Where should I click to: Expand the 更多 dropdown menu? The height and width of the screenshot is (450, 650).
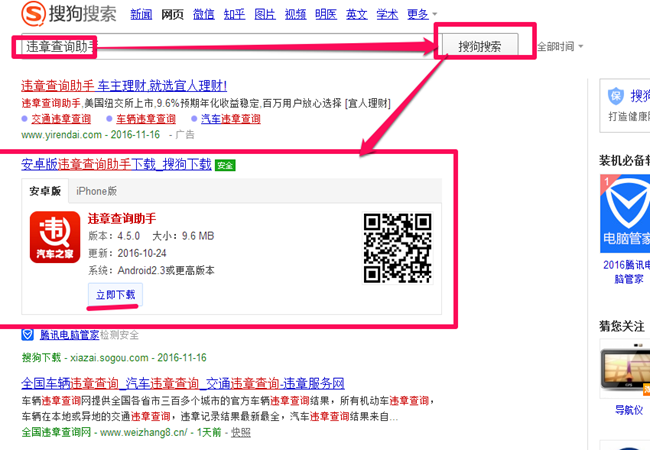click(422, 15)
